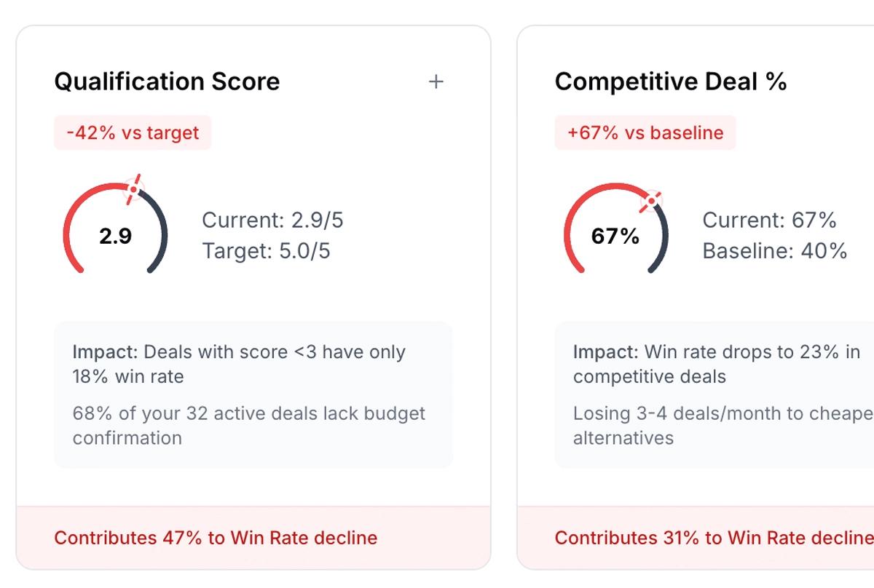Click the Baseline: 40% label

click(x=775, y=251)
